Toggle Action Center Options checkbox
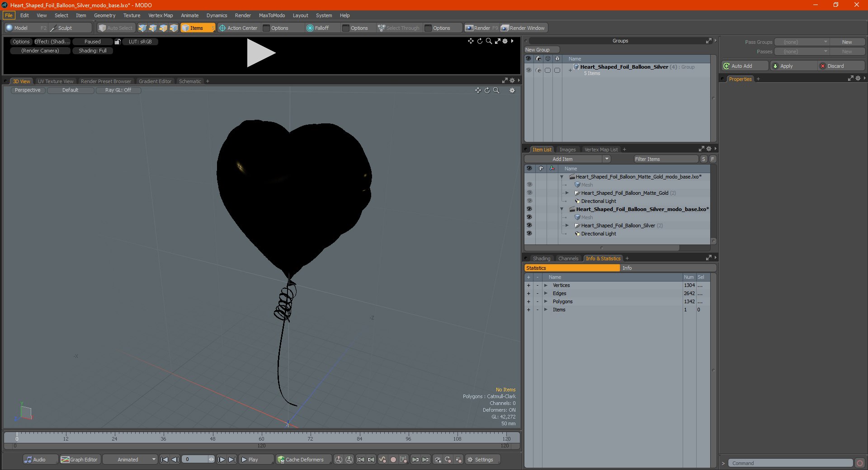 266,28
